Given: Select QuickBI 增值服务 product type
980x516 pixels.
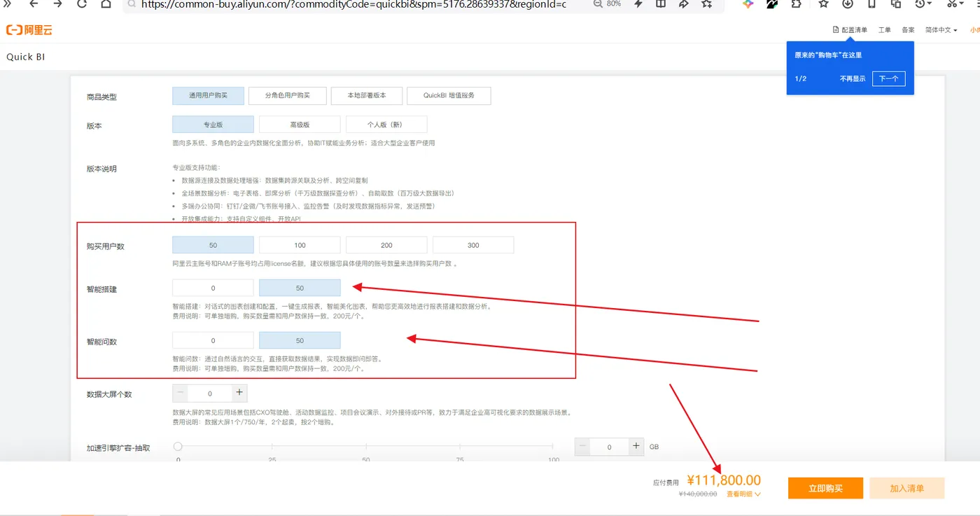Looking at the screenshot, I should 449,95.
